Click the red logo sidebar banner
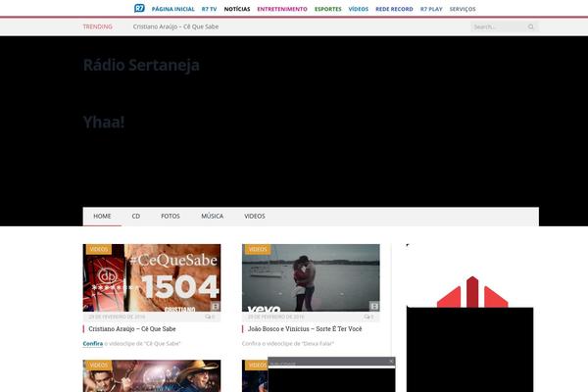The height and width of the screenshot is (392, 588). click(x=472, y=292)
